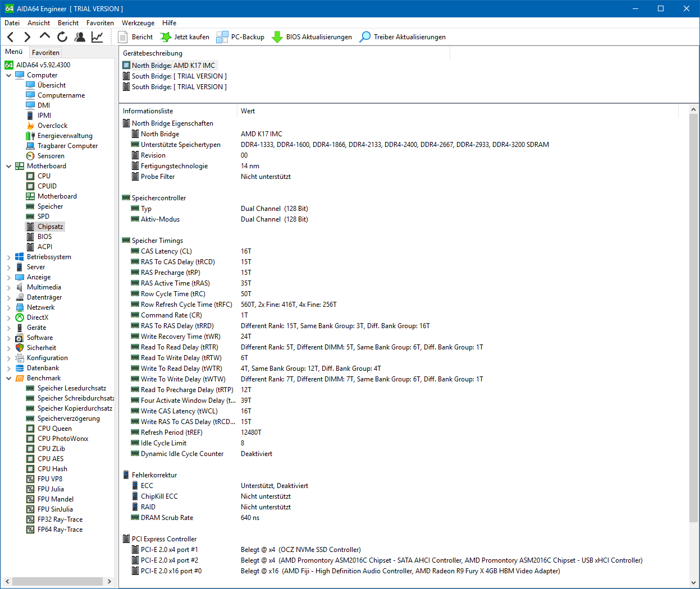Select Energieverwaltung in the tree
The height and width of the screenshot is (589, 700).
click(65, 136)
